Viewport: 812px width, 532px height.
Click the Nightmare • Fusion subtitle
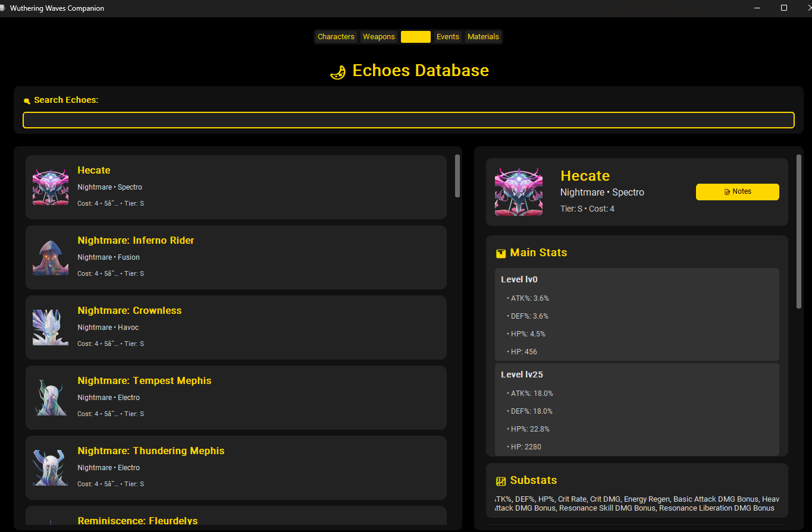tap(108, 257)
